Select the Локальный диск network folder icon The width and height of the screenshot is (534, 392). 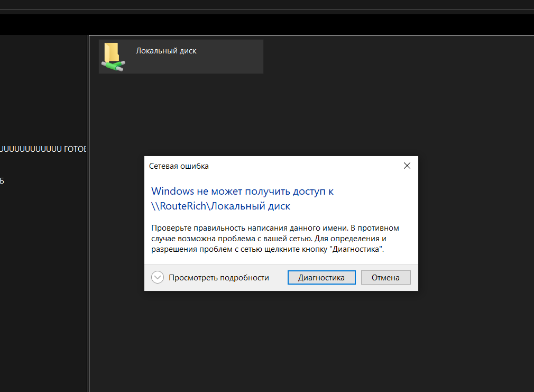[x=113, y=57]
